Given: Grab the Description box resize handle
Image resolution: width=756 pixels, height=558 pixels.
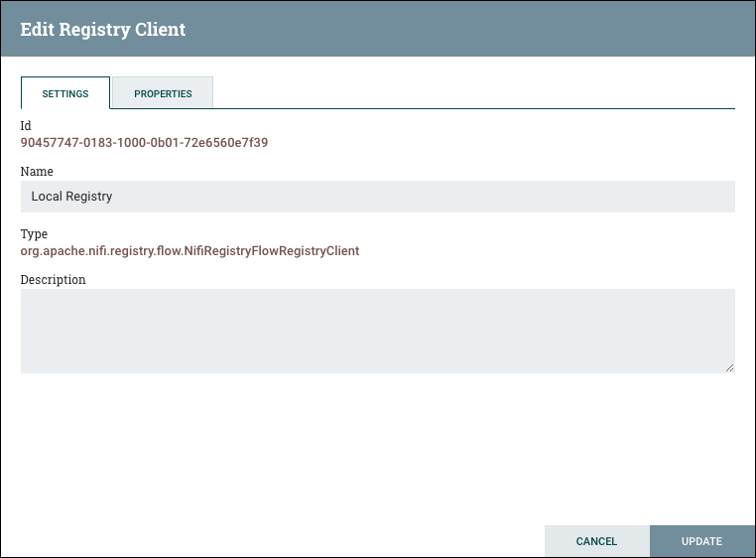Looking at the screenshot, I should pyautogui.click(x=729, y=367).
